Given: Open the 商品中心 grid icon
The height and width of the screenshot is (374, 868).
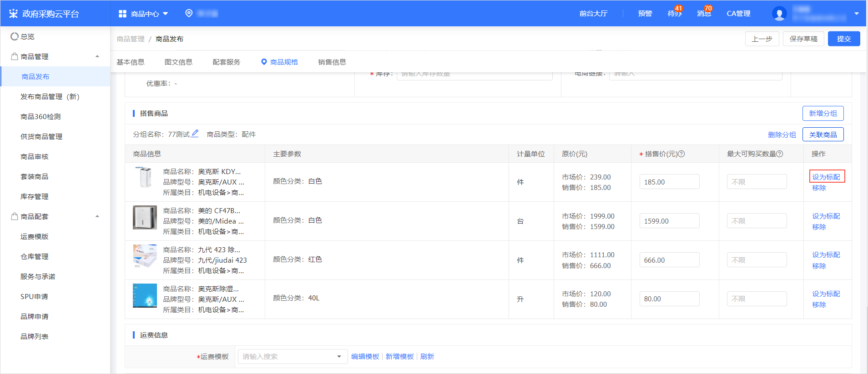Looking at the screenshot, I should 122,14.
